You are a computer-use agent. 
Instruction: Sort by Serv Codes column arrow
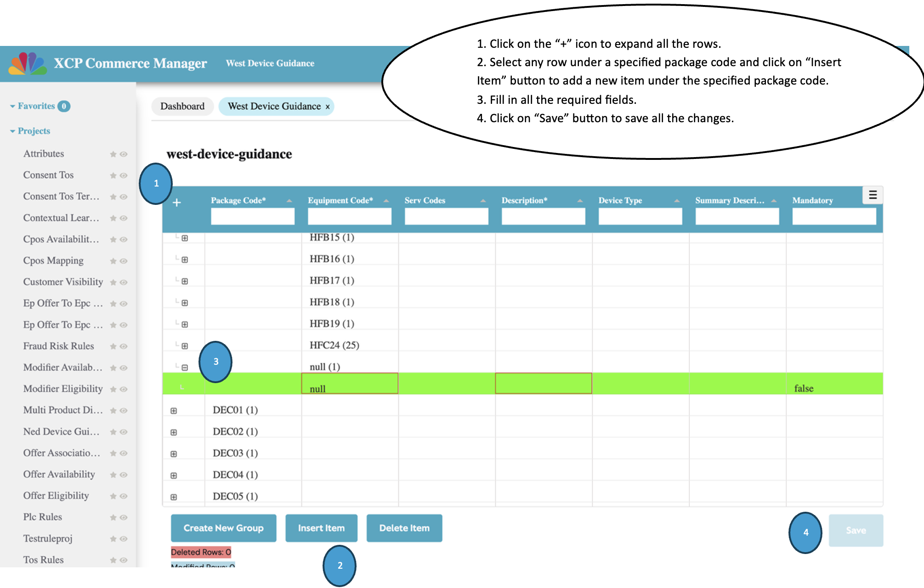[x=483, y=201]
